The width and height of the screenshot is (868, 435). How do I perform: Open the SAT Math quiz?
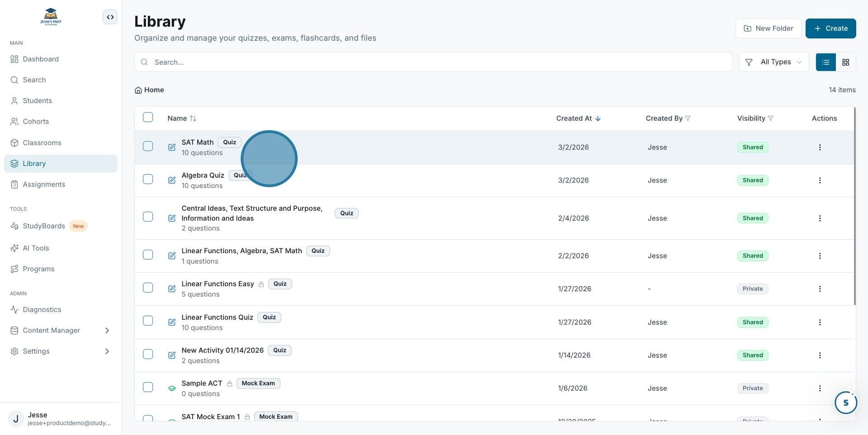click(x=198, y=142)
